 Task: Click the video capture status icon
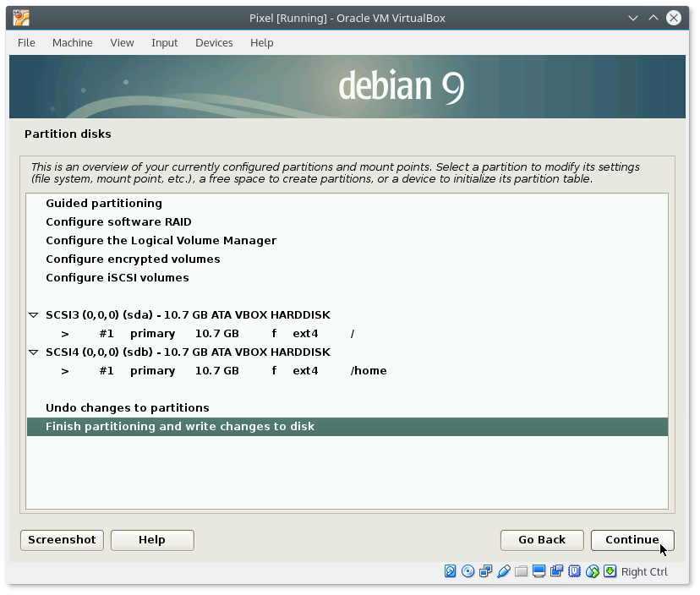tap(556, 571)
